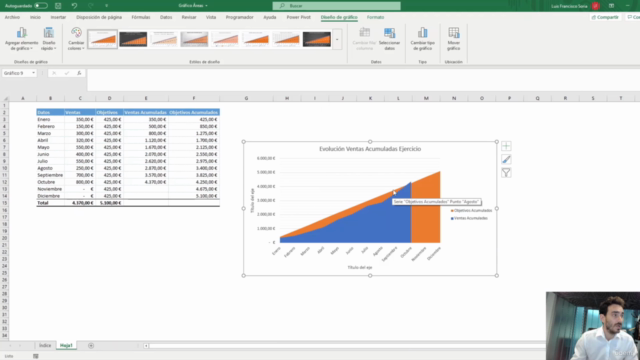Screen dimensions: 640x360
Task: Open the Quick Access Toolbar customize dropdown
Action: tap(107, 6)
